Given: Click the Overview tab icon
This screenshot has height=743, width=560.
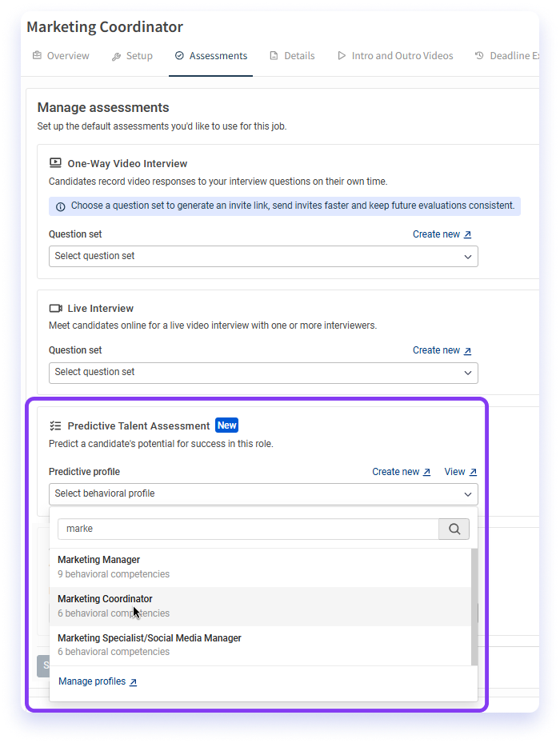Looking at the screenshot, I should (37, 55).
